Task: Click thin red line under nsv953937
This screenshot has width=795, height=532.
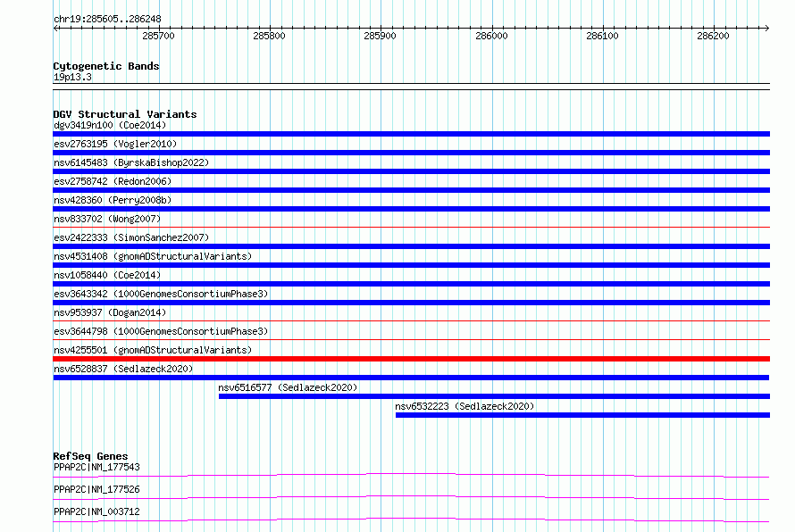Action: (x=411, y=321)
